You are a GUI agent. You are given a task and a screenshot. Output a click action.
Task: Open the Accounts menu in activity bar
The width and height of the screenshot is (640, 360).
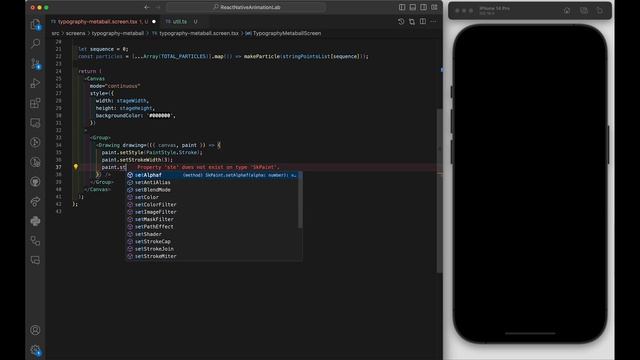tap(36, 330)
